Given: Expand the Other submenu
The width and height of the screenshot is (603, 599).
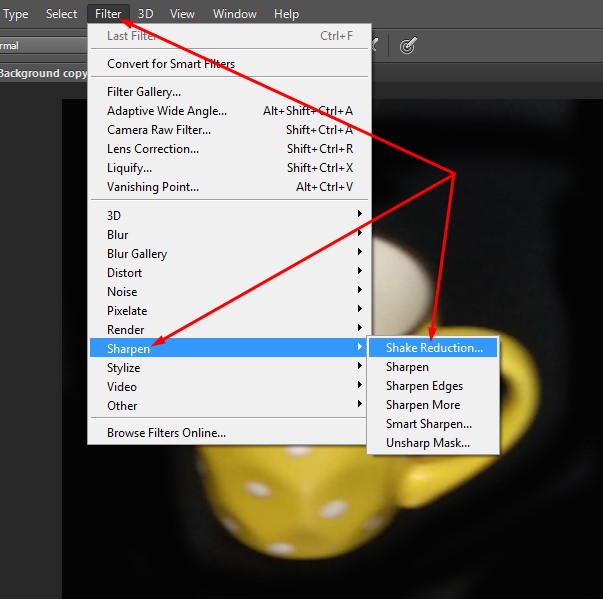Looking at the screenshot, I should [x=230, y=406].
